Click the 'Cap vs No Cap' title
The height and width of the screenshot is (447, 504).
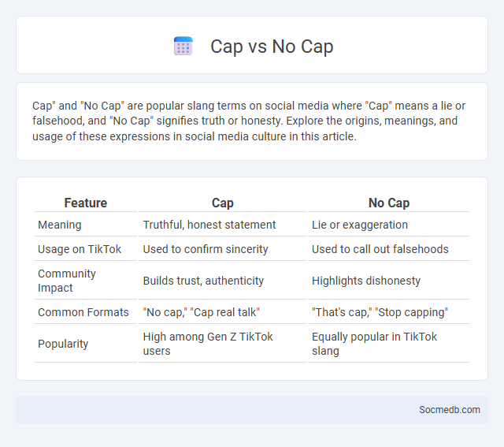pyautogui.click(x=272, y=46)
